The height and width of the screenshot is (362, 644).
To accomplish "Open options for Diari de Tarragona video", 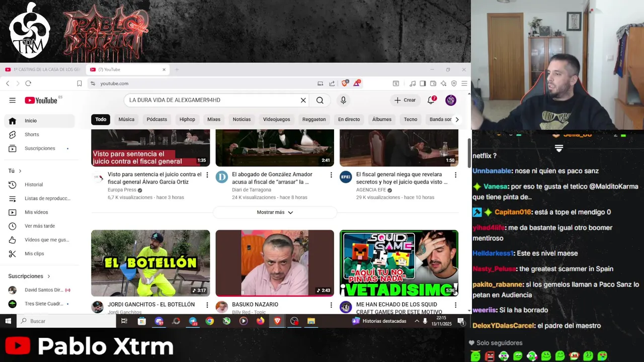I will [331, 175].
